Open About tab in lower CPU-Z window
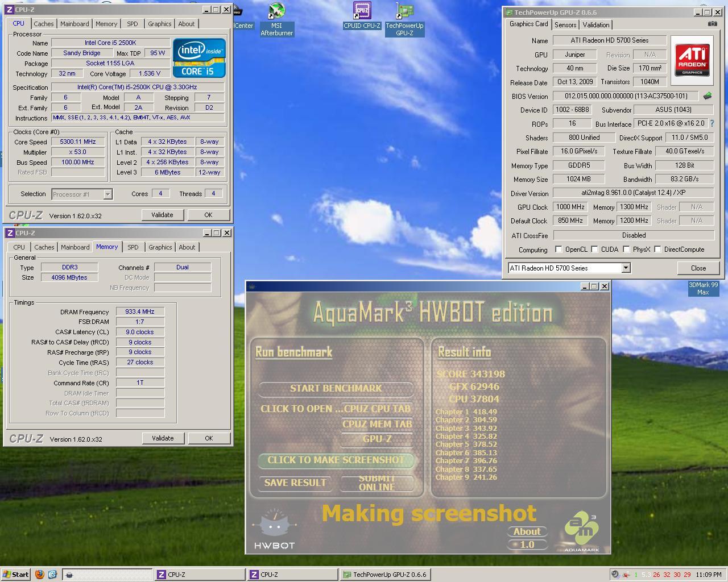The width and height of the screenshot is (728, 582). [x=187, y=247]
